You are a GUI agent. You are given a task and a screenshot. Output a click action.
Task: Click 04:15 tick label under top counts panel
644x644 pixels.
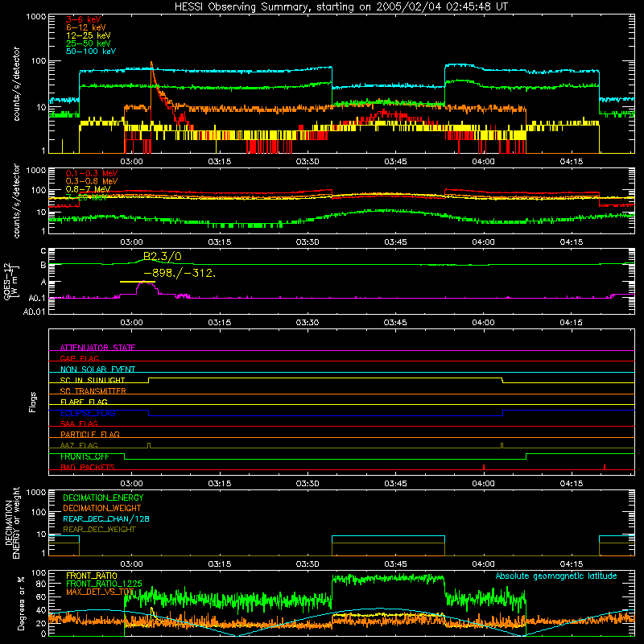pos(572,162)
